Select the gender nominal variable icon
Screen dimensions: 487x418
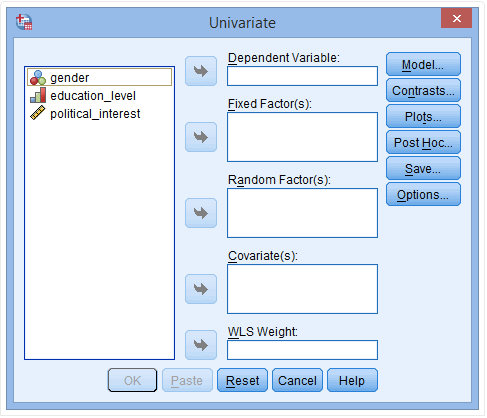38,78
